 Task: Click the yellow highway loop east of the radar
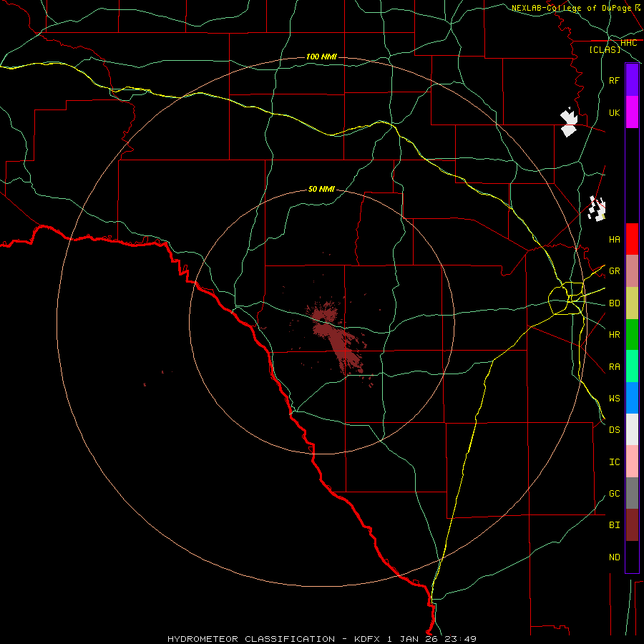[567, 298]
